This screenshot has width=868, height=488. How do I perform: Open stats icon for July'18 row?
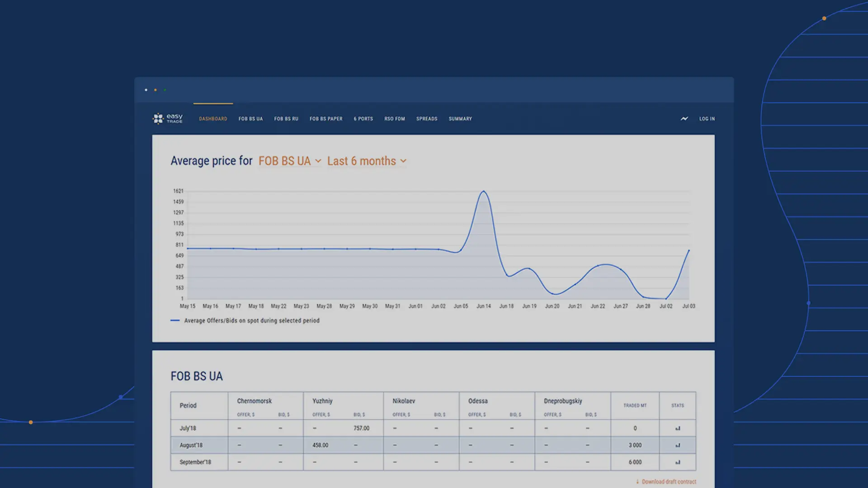[x=677, y=428]
